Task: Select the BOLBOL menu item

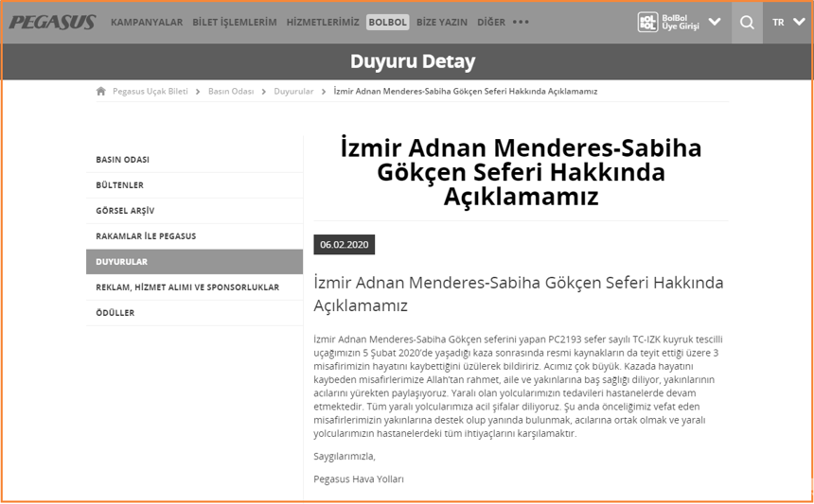Action: coord(387,23)
